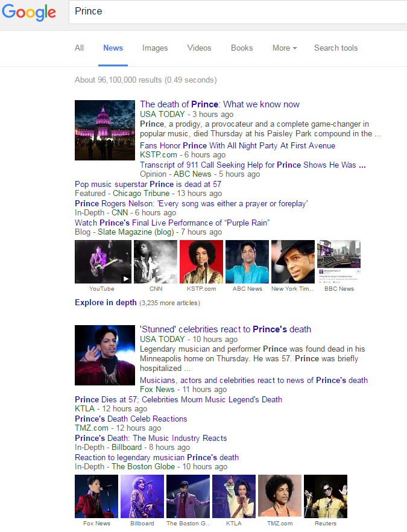Open 'Prince's Death Celeb Reactions' link
Screen dimensions: 407x532
(131, 419)
